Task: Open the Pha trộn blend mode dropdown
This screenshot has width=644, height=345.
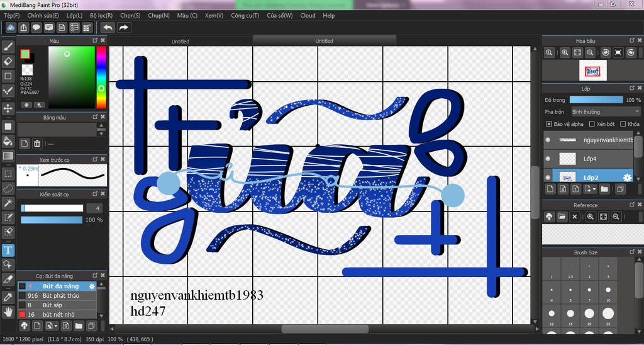Action: tap(606, 112)
